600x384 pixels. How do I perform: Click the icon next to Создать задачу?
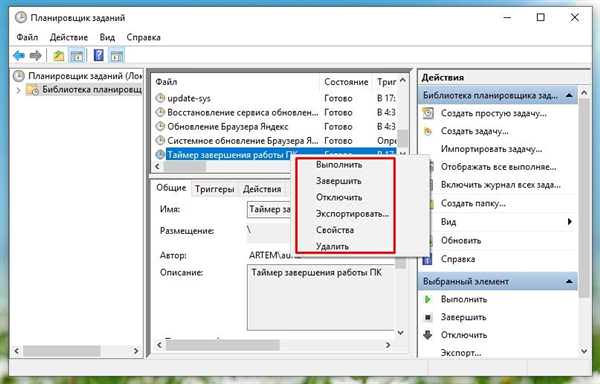[428, 131]
